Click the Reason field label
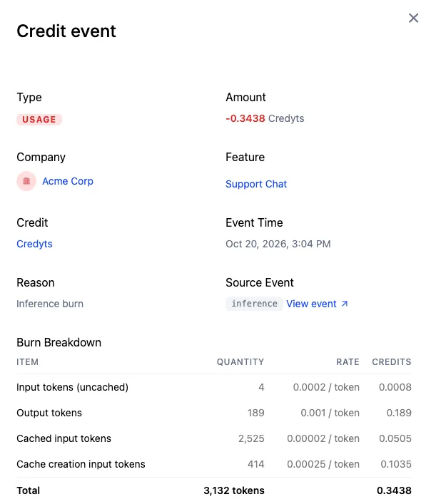The image size is (436, 504). 36,283
